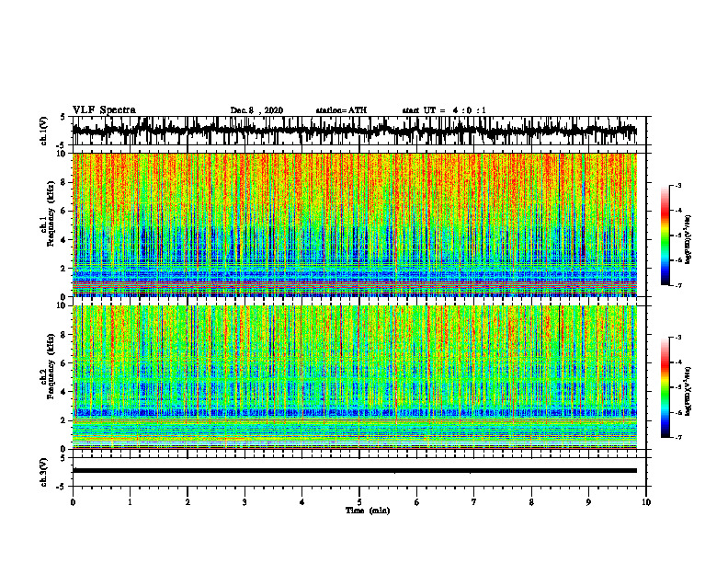
Task: Click the log(PSD) unit label of upper color bar
Action: [688, 240]
